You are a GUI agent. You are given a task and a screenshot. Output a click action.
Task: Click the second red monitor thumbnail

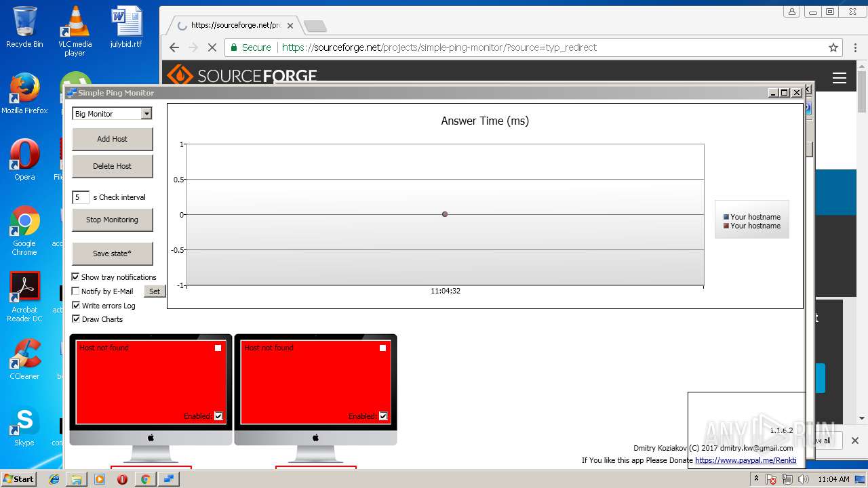point(315,382)
